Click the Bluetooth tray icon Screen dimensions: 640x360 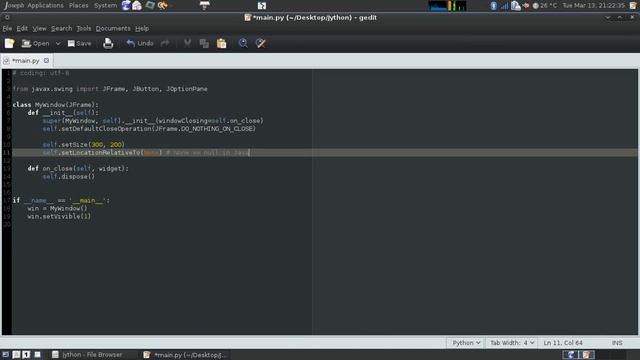pyautogui.click(x=493, y=6)
